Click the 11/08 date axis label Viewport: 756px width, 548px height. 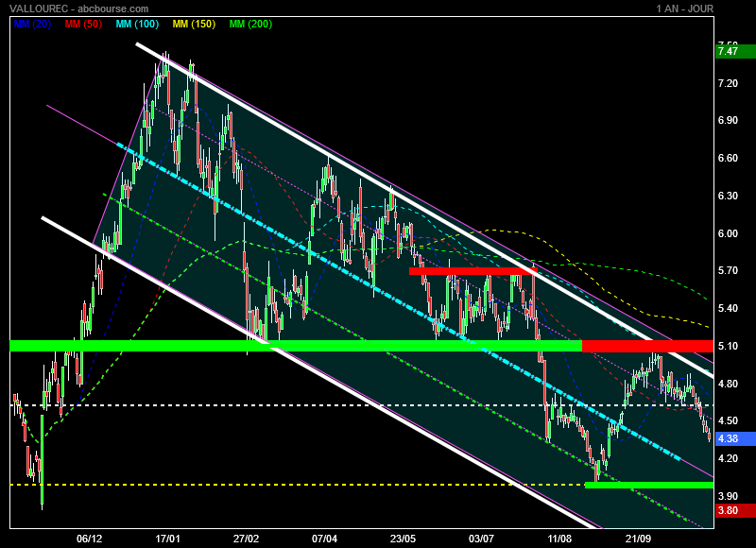point(559,539)
